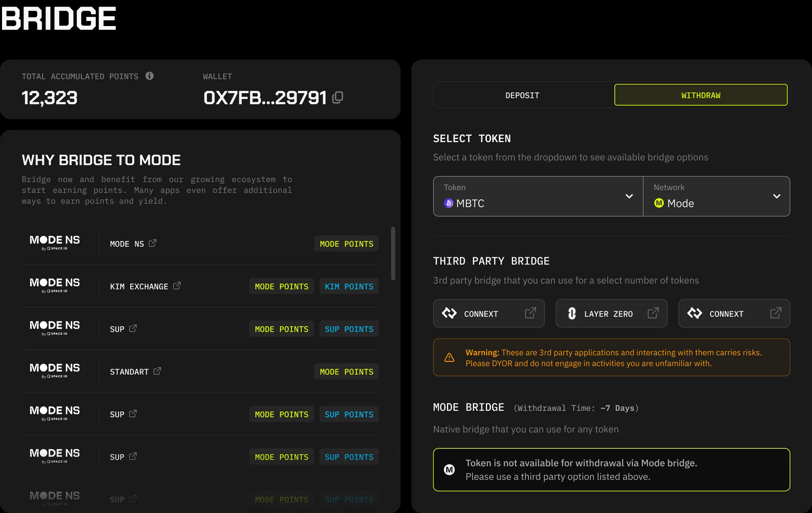Image resolution: width=812 pixels, height=513 pixels.
Task: Click MODE POINTS badge in KIM EXCHANGE row
Action: click(x=281, y=286)
